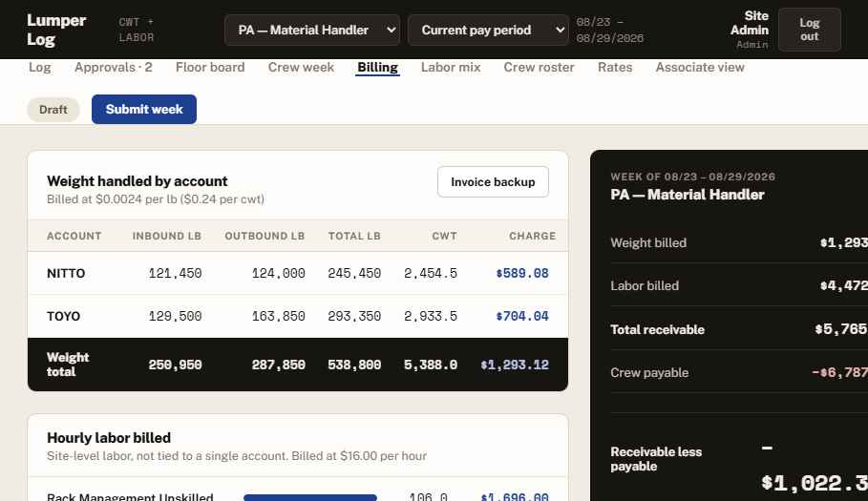The height and width of the screenshot is (501, 868).
Task: Click the Hourly labor billed heading
Action: point(109,438)
